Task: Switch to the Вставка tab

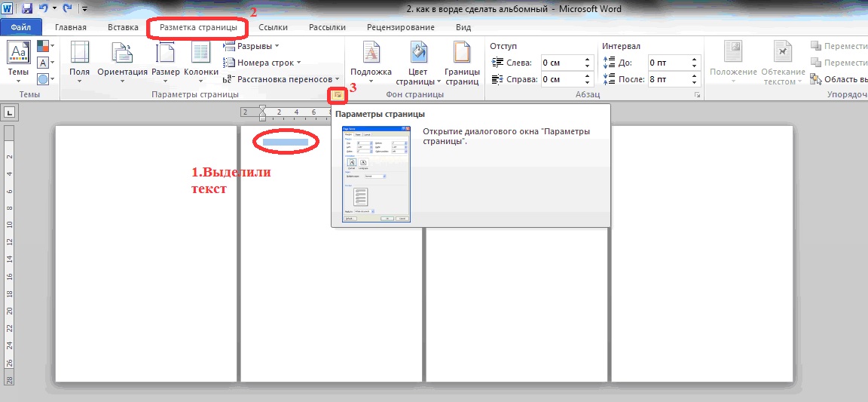Action: (x=123, y=27)
